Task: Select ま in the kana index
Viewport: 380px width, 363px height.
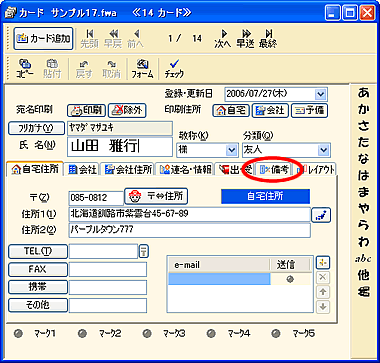Action: coord(364,193)
